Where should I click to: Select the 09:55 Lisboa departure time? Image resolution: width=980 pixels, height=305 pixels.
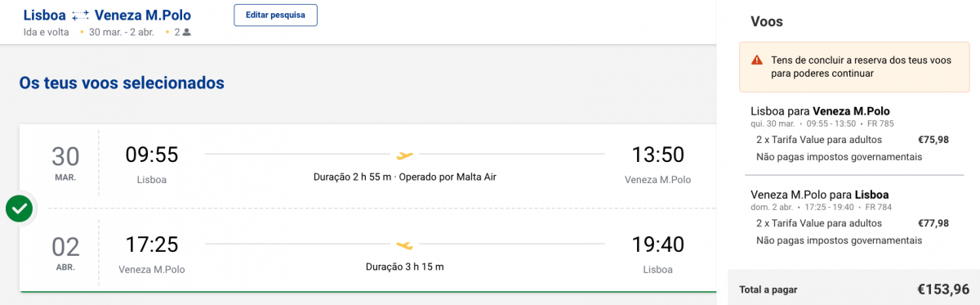pos(151,155)
